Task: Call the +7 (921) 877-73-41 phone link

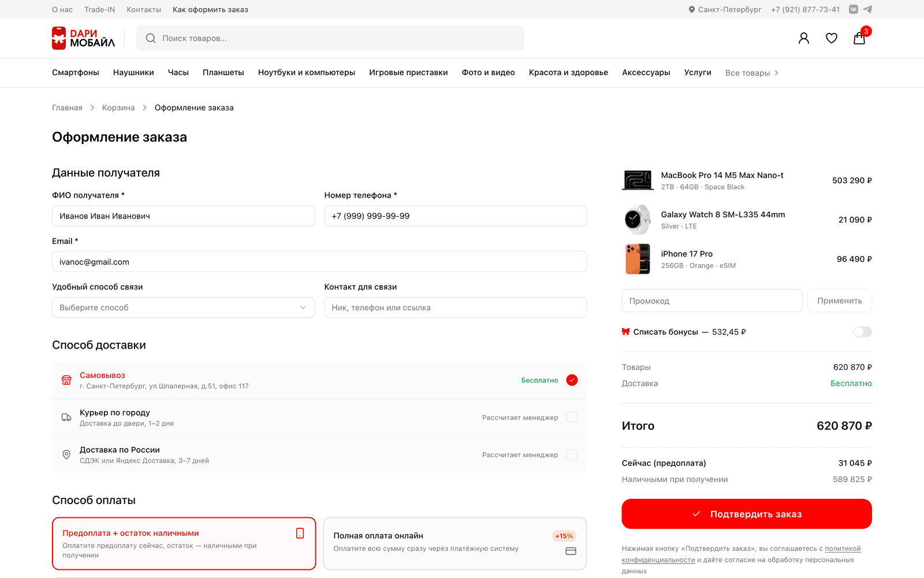Action: (805, 9)
